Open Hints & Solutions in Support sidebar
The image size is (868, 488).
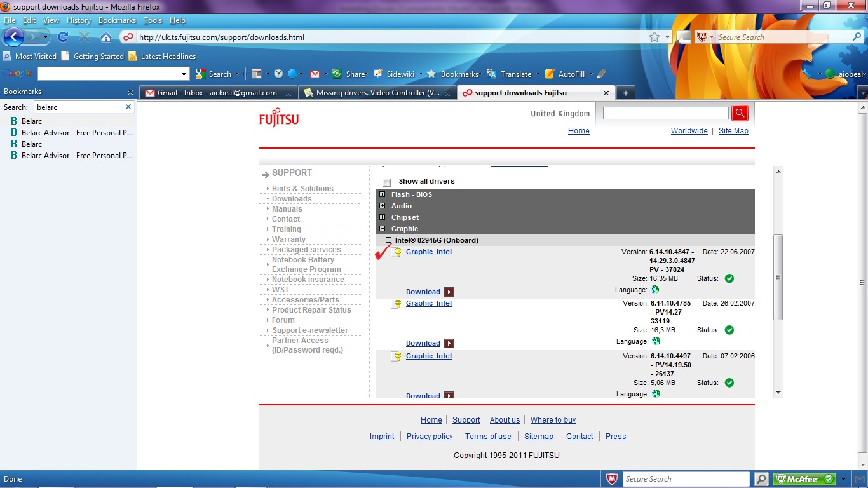pos(302,189)
